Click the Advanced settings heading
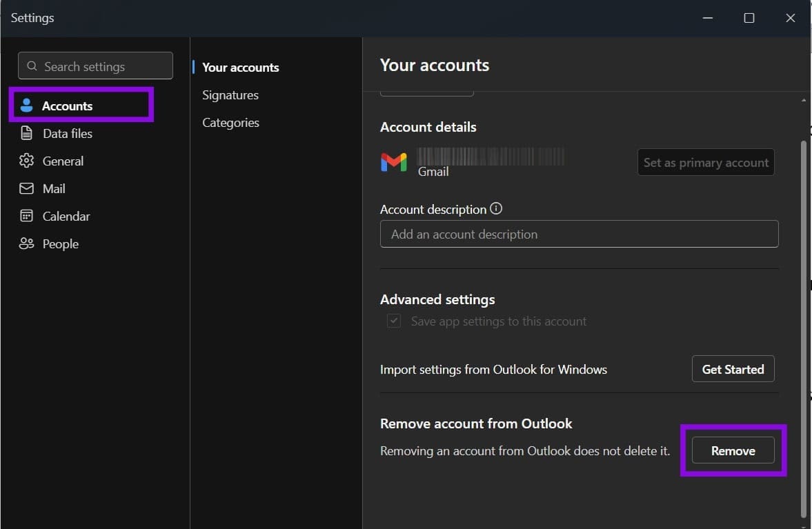Image resolution: width=812 pixels, height=529 pixels. click(437, 300)
